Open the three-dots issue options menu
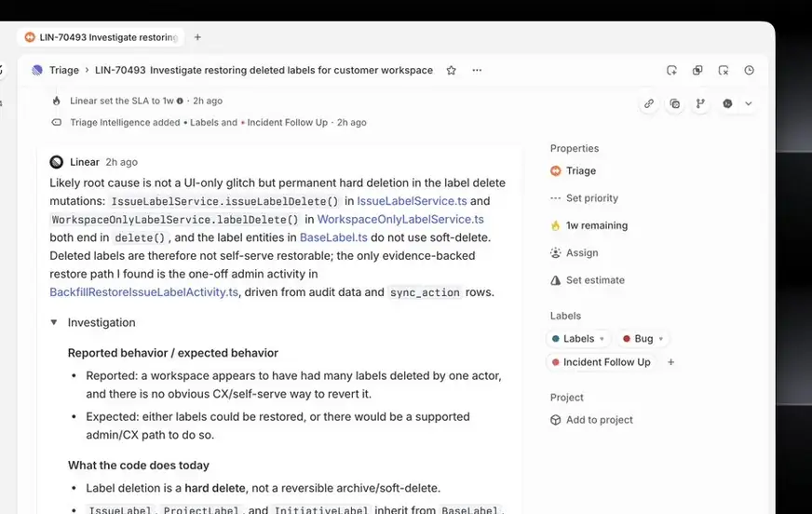 click(477, 70)
